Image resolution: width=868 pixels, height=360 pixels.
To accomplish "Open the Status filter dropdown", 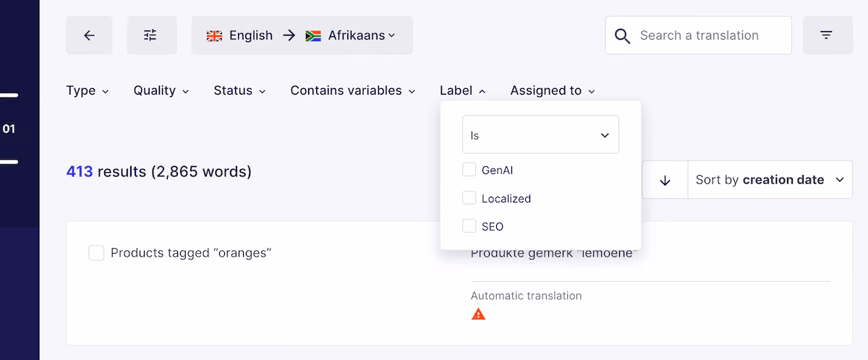I will pos(240,90).
